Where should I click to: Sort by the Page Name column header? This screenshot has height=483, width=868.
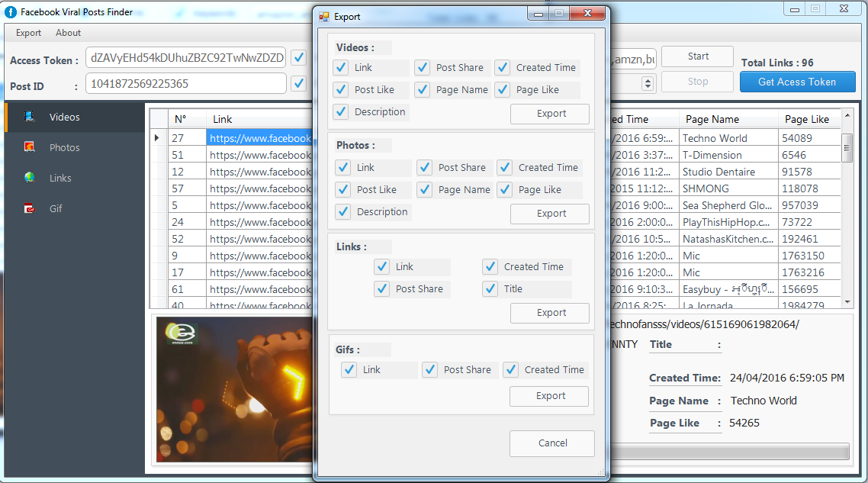point(728,119)
